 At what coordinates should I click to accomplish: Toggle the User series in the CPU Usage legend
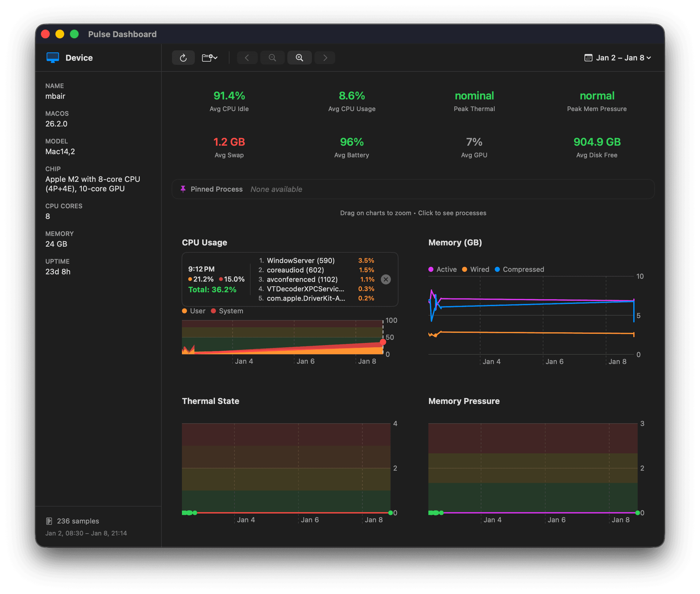[x=193, y=311]
